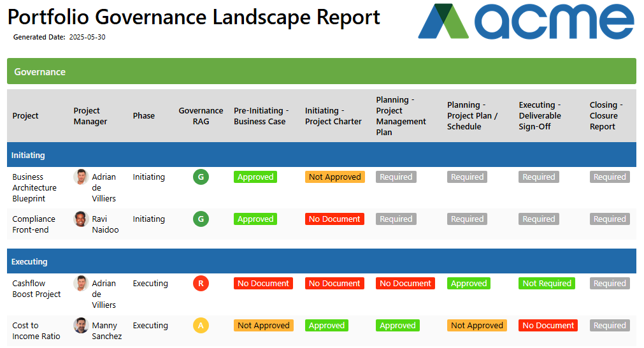Viewport: 644px width, 348px height.
Task: Click Required Closure Report badge for Business Architecture Blueprint
Action: coord(610,177)
